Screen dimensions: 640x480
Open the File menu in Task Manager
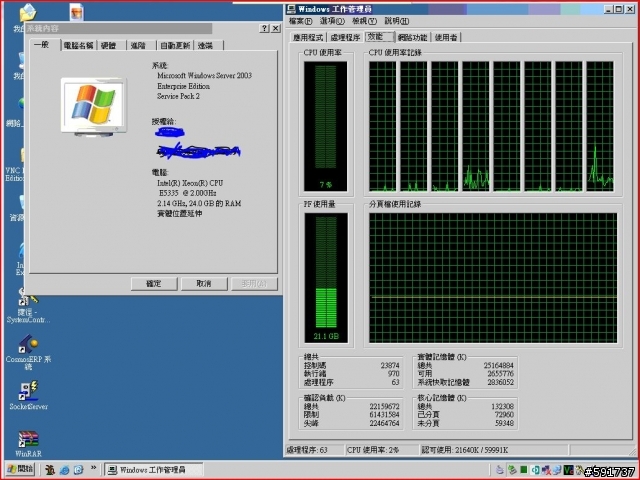click(x=300, y=21)
